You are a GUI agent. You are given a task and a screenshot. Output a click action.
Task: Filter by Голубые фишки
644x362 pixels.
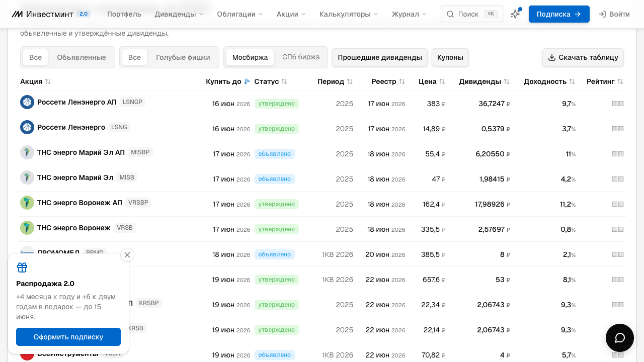coord(183,57)
